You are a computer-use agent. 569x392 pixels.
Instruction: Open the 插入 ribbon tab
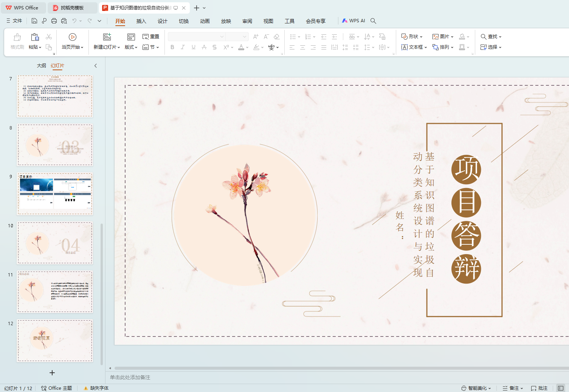pos(141,21)
